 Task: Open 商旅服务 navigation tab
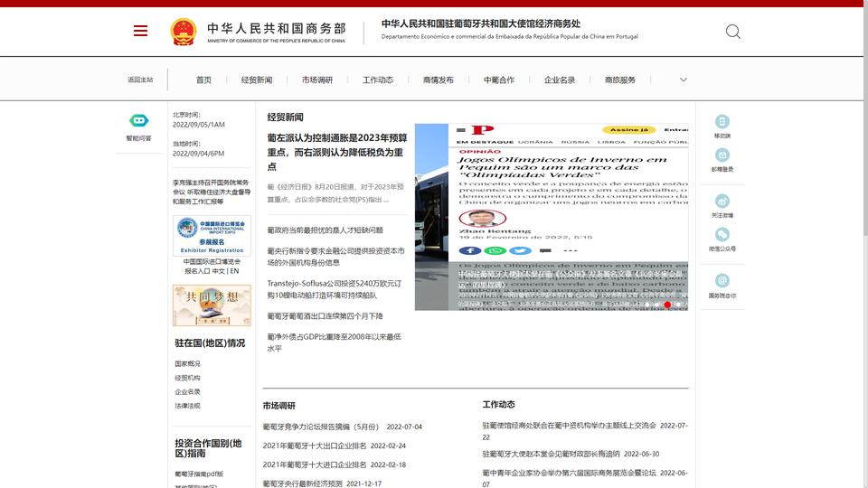620,80
